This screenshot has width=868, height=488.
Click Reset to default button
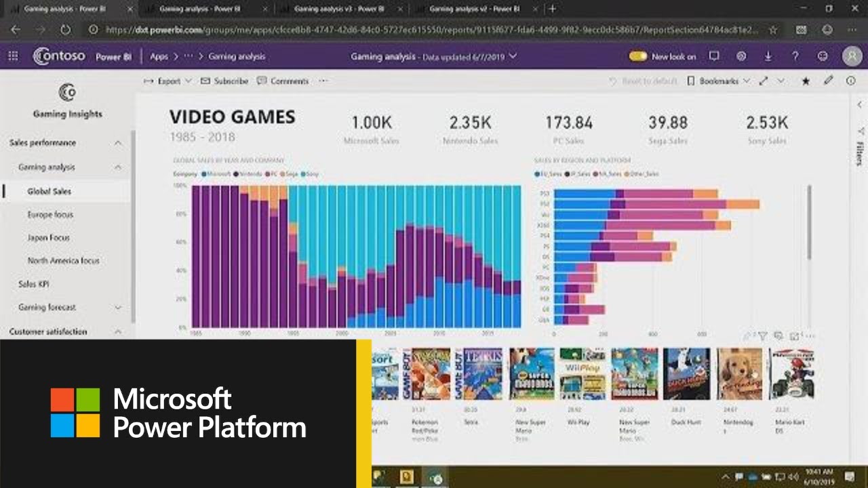643,81
